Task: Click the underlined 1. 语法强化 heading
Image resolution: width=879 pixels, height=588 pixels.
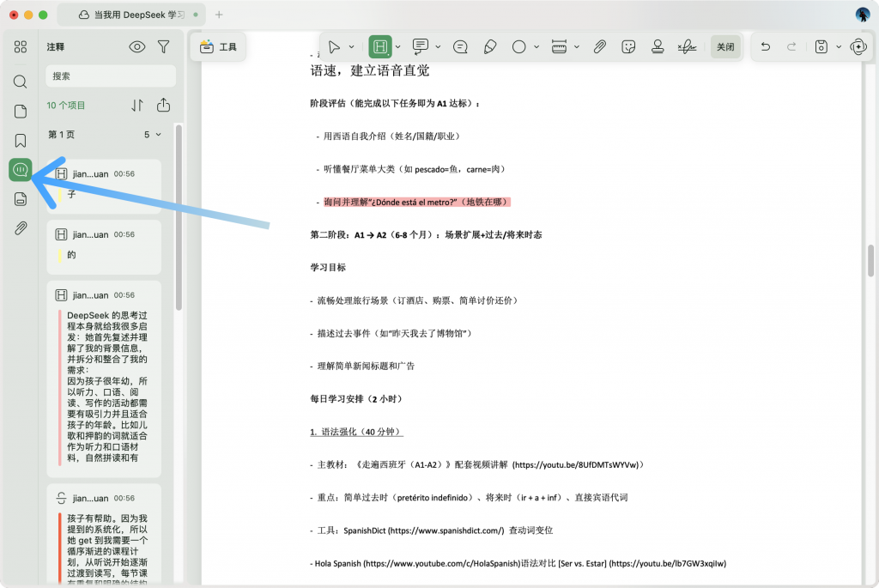Action: click(x=356, y=432)
